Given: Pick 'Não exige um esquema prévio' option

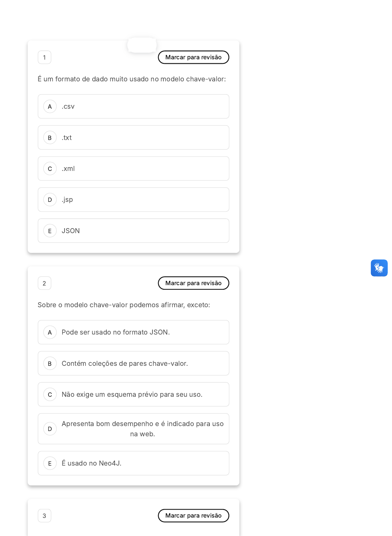Looking at the screenshot, I should click(x=133, y=394).
